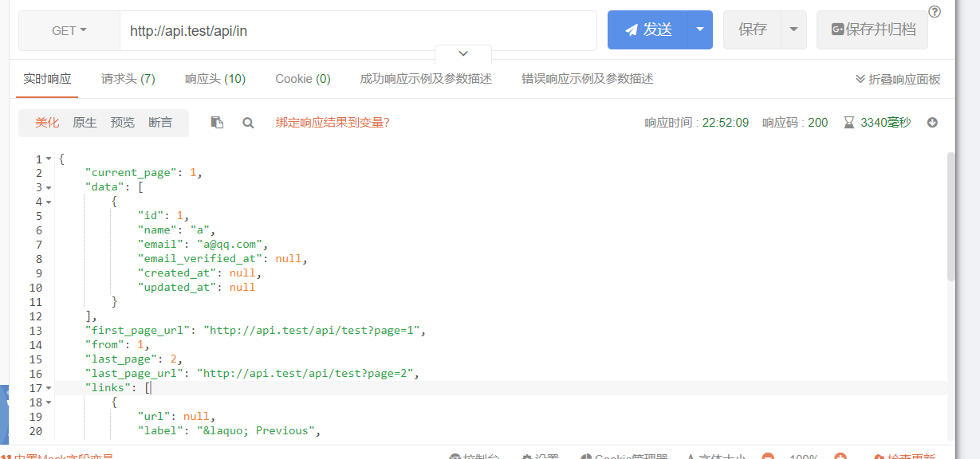
Task: Select the 预览 preview view mode
Action: click(x=123, y=123)
